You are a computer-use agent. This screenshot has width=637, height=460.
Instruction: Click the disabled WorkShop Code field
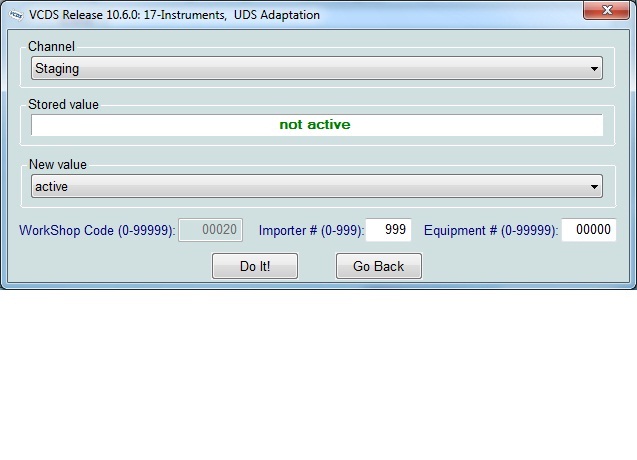click(210, 230)
